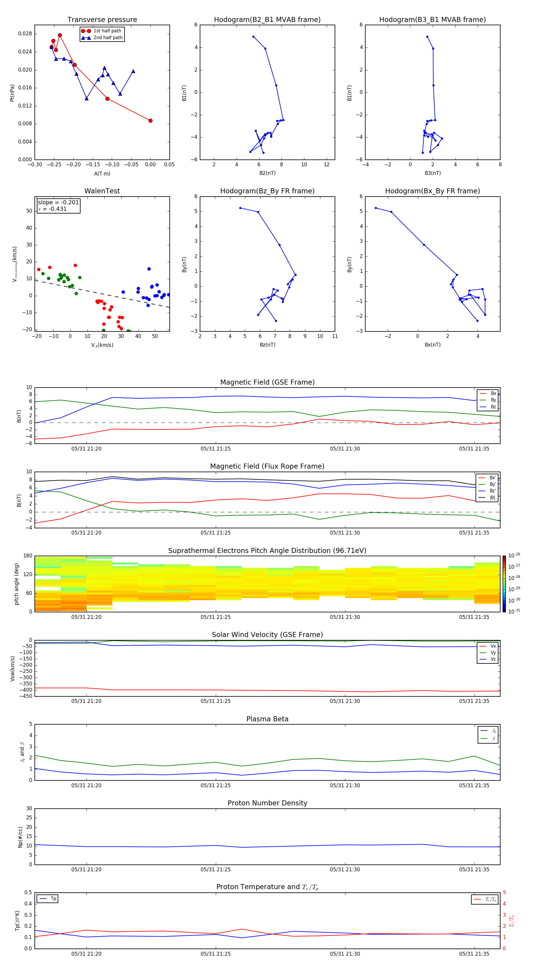Click the 'Suprathermal Electrons Pitch Angle Distribution' title

tap(267, 551)
